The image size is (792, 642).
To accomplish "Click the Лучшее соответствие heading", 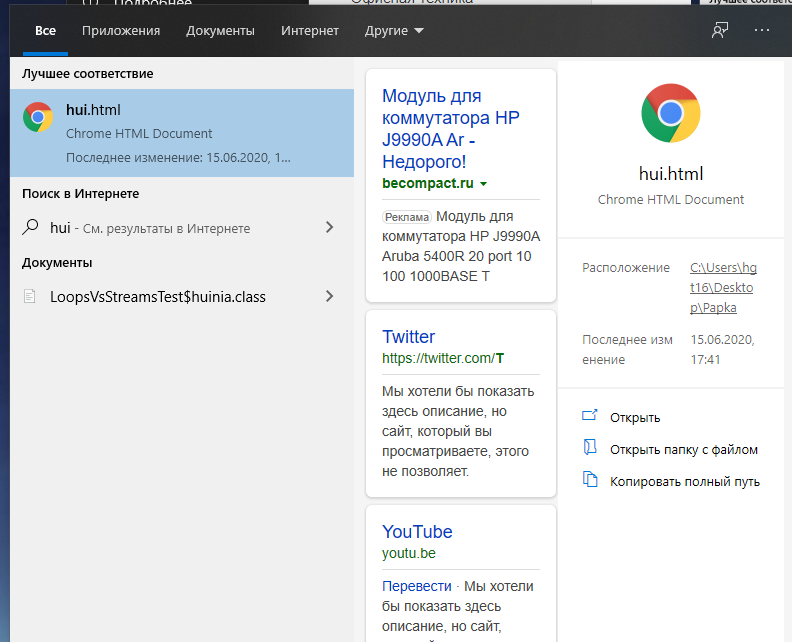I will [x=87, y=74].
